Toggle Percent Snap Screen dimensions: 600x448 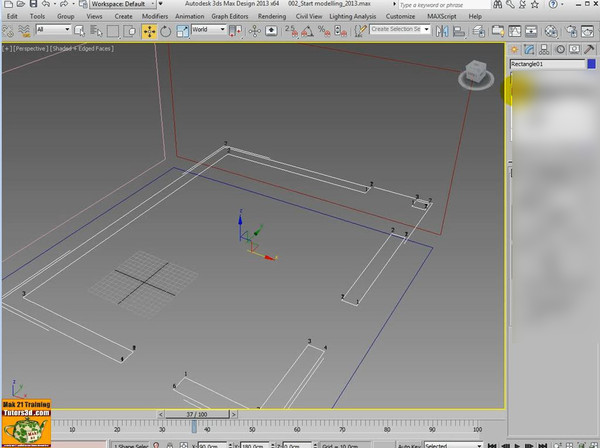tap(324, 31)
